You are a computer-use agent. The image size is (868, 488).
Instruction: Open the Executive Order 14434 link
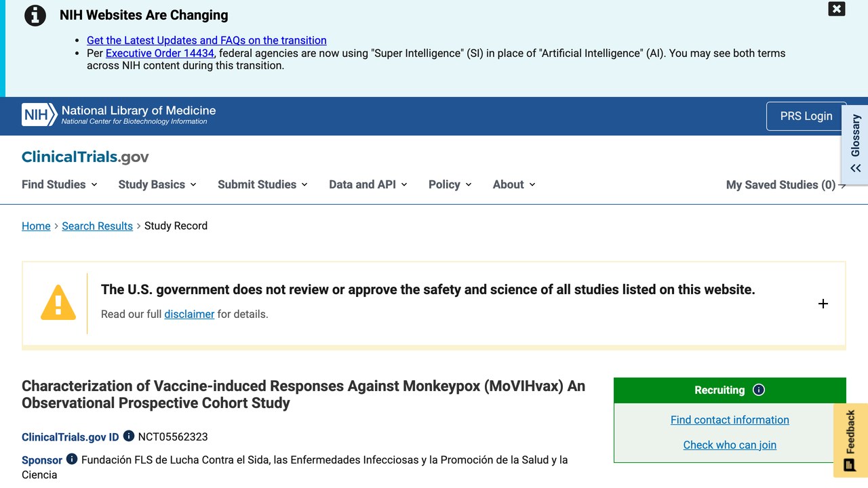(x=160, y=53)
